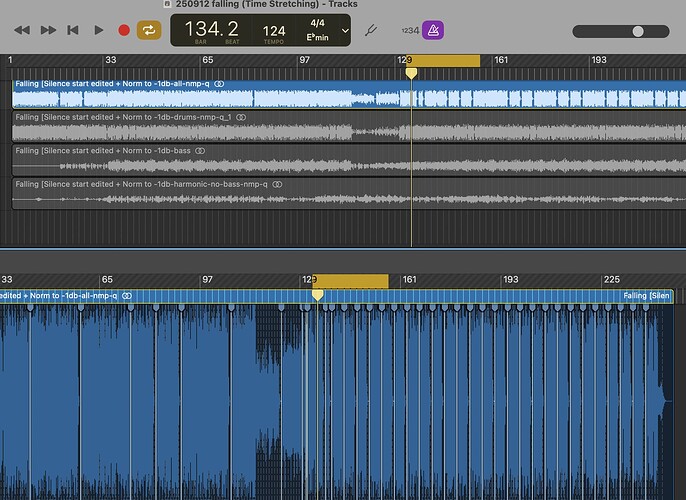Screen dimensions: 686x500
Task: Click the tuner icon
Action: pos(372,31)
